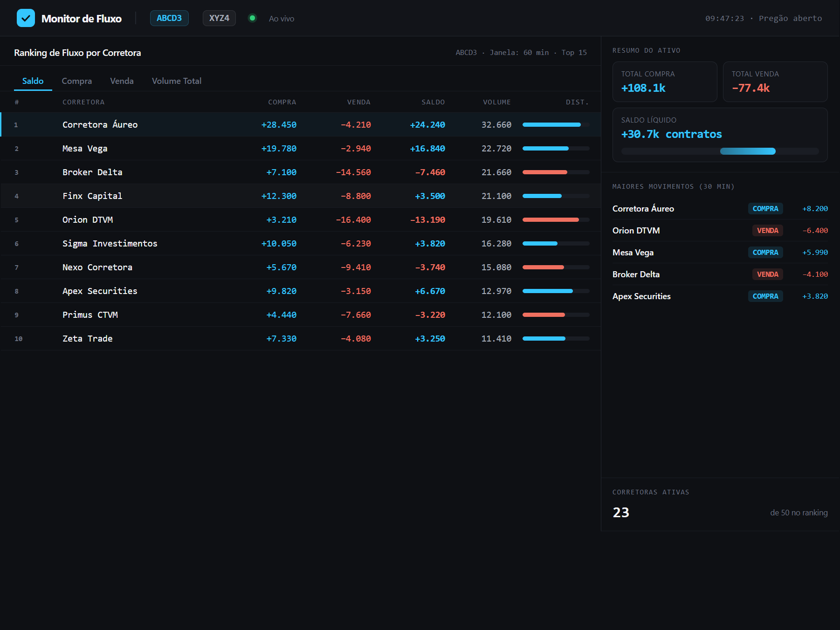The width and height of the screenshot is (840, 630).
Task: Click the VENDA badge for Orion DTVM
Action: 767,230
